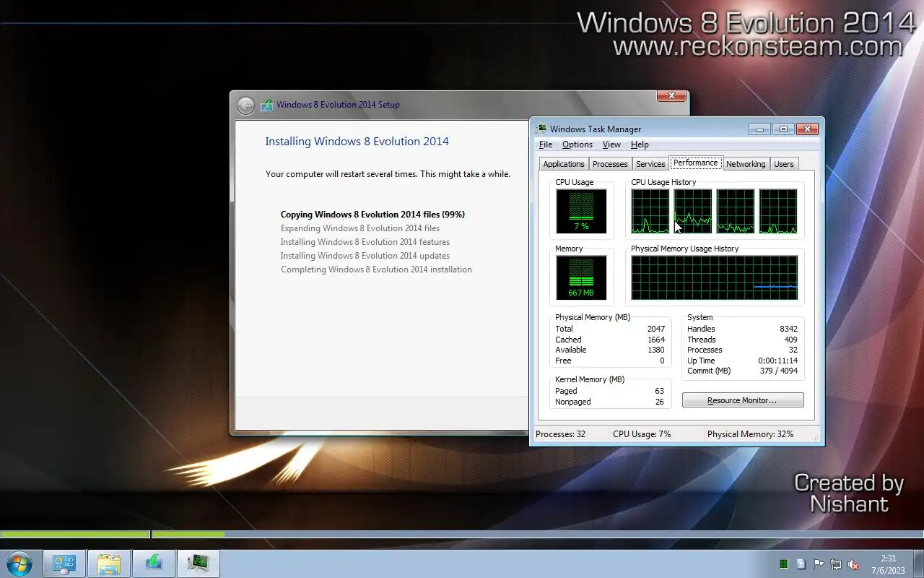Click the Setup title bar disc icon

266,105
